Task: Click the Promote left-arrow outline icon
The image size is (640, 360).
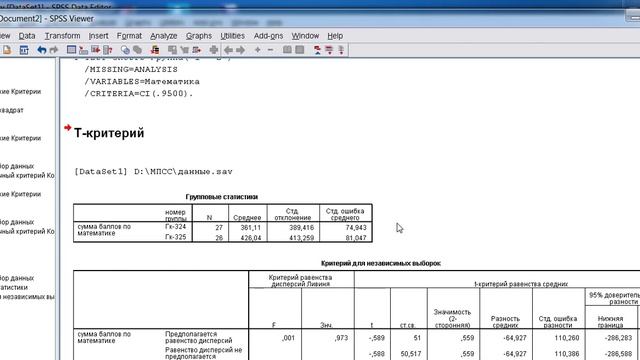Action: pos(228,50)
